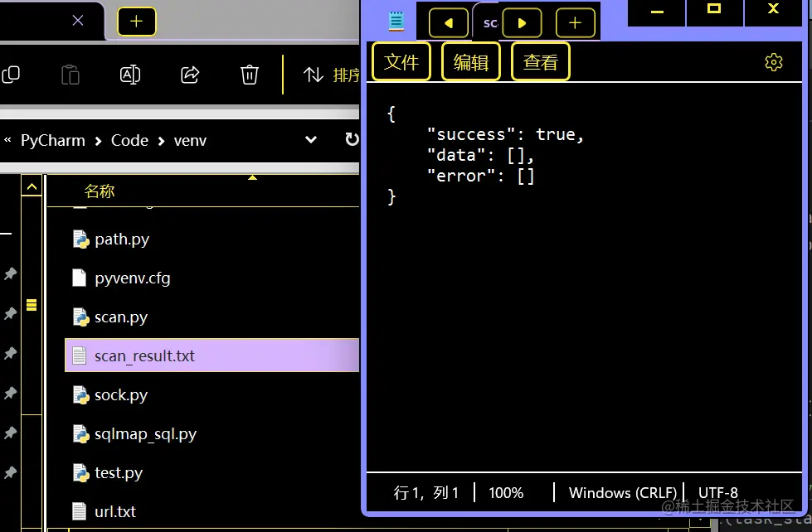Image resolution: width=812 pixels, height=532 pixels.
Task: Open the 查看 menu in Notepad
Action: point(541,62)
